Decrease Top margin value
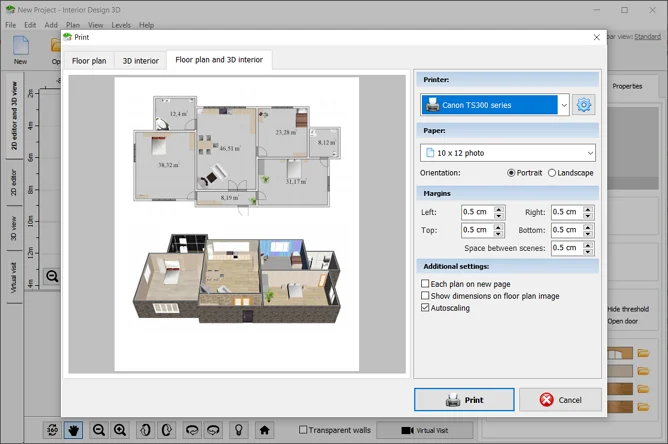668x444 pixels. pos(499,234)
